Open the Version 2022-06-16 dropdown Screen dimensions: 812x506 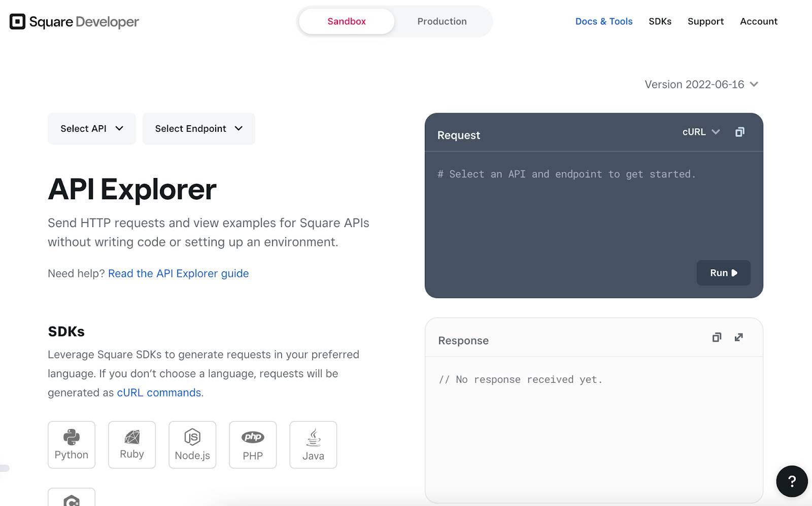pos(701,84)
